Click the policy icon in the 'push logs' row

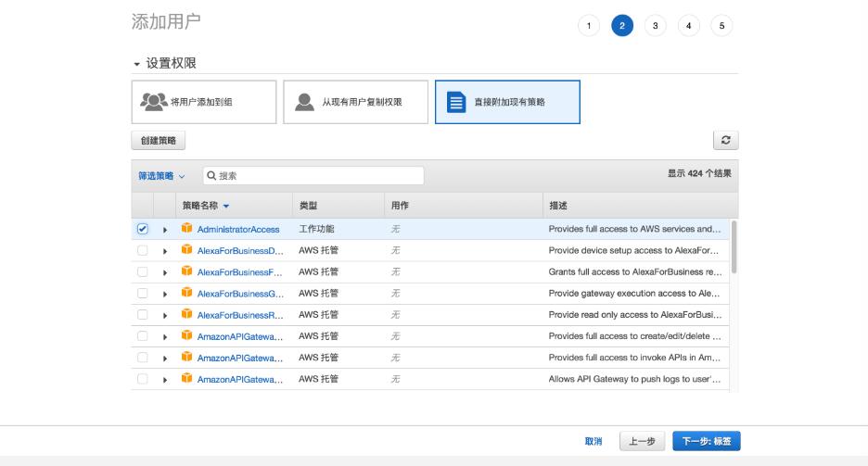click(187, 379)
